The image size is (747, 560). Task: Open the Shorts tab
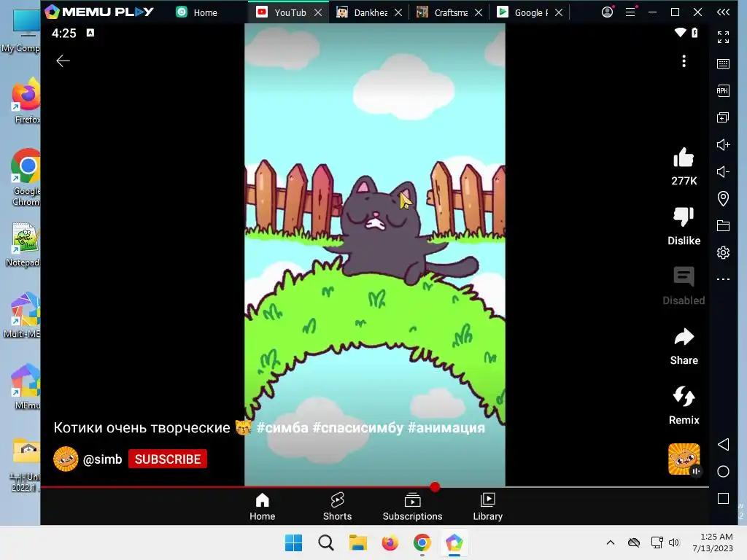[x=337, y=507]
